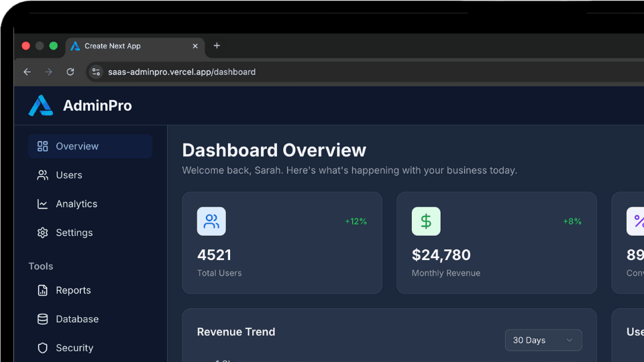Open the Monthly Revenue stat card
Screen dimensions: 644x362
496,255
